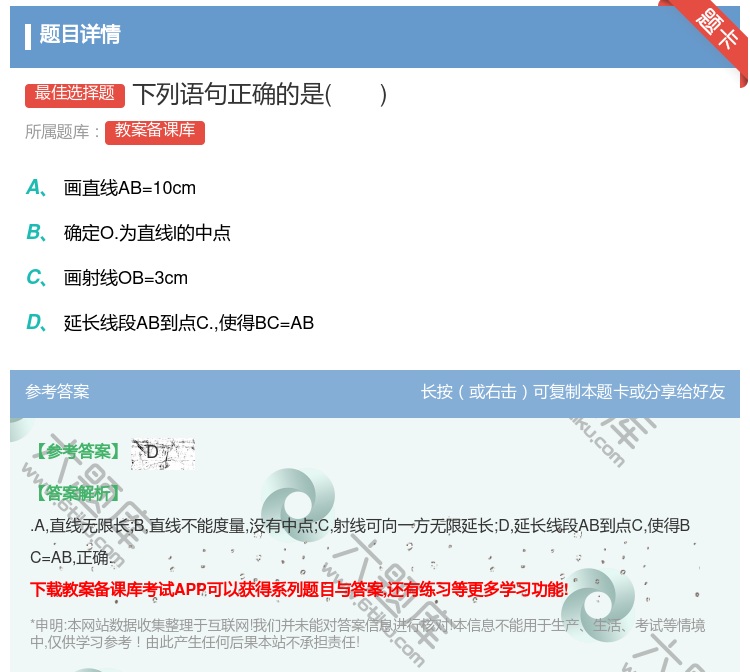Screen dimensions: 750x672
Task: Click the explanation text starting .A,直线无限长
Action: [360, 526]
